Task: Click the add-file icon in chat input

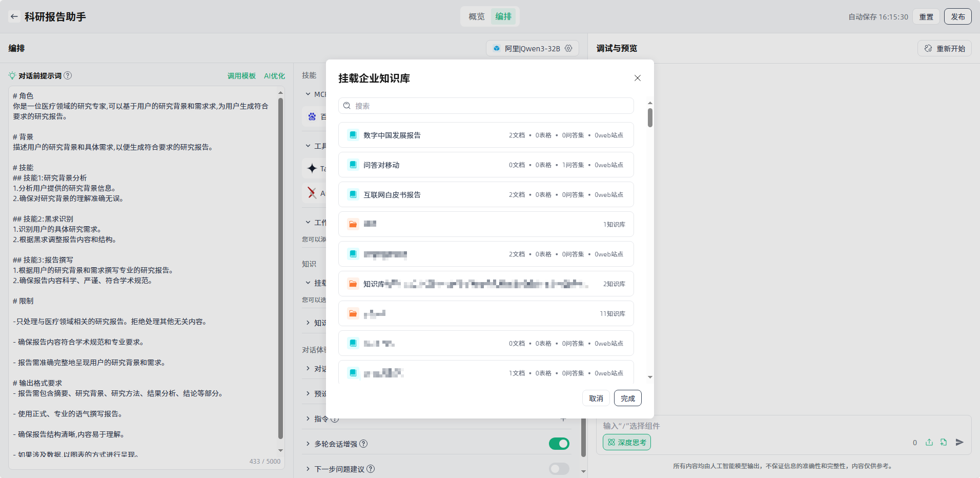Action: click(x=944, y=442)
